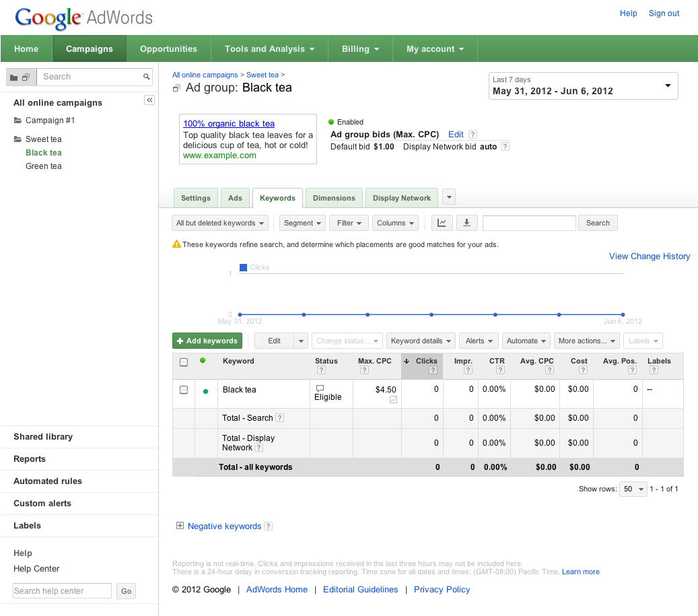Click help icon beside Total - Search
698x616 pixels.
(279, 418)
